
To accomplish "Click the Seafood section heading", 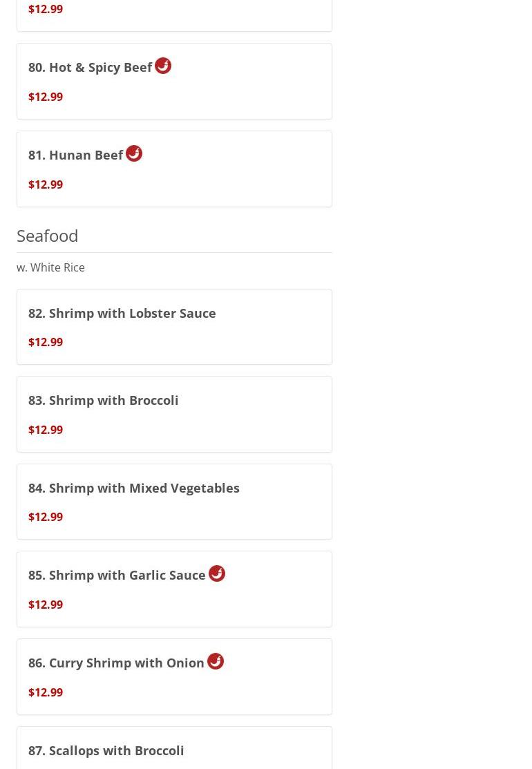I will (48, 236).
